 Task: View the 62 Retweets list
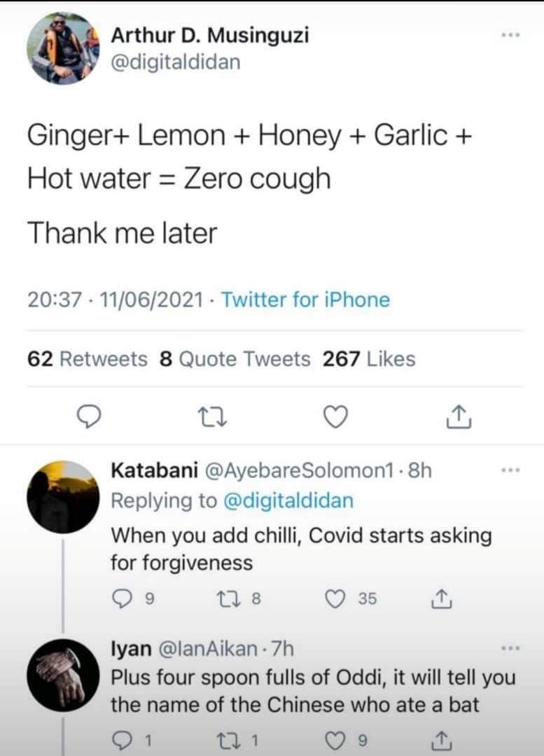[x=88, y=359]
